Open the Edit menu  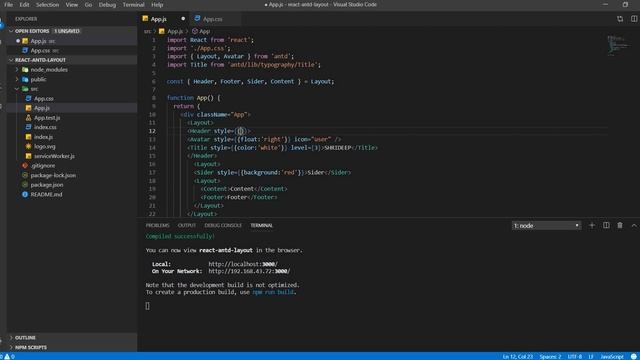point(24,4)
